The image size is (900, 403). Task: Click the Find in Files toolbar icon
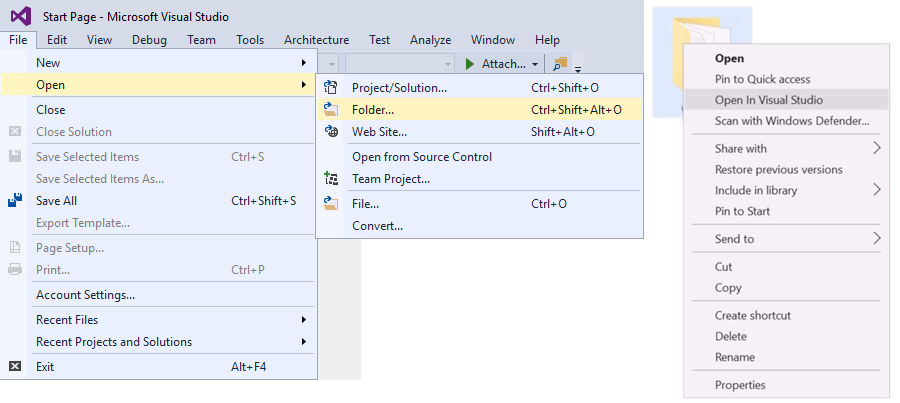coord(560,64)
